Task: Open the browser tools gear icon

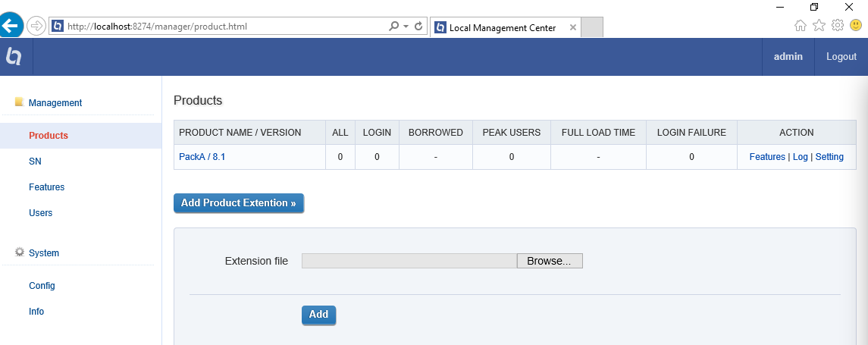Action: tap(838, 25)
